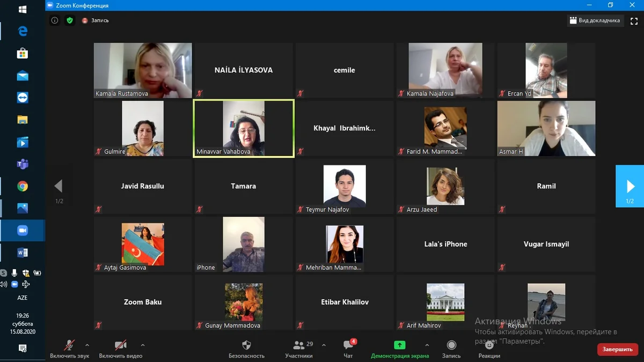
Task: Switch to Speaker View (Вид докладчика)
Action: 595,20
